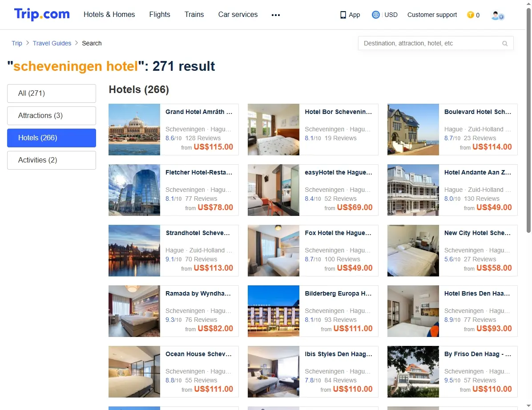Select the Attractions (3) filter

(52, 115)
